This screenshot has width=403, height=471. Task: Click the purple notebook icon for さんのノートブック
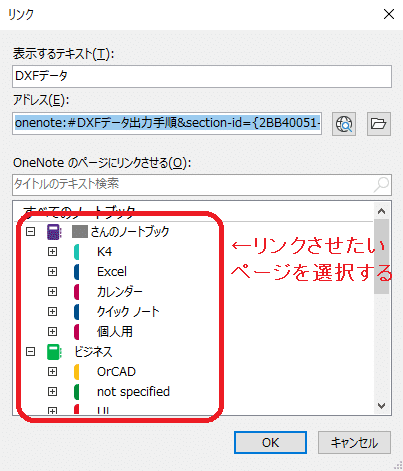tap(54, 232)
